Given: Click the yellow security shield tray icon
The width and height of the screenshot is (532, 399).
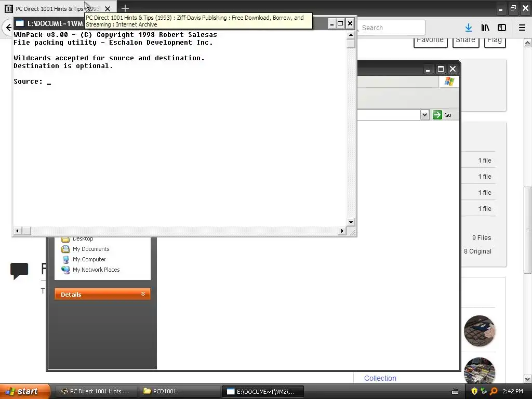Looking at the screenshot, I should [x=474, y=391].
